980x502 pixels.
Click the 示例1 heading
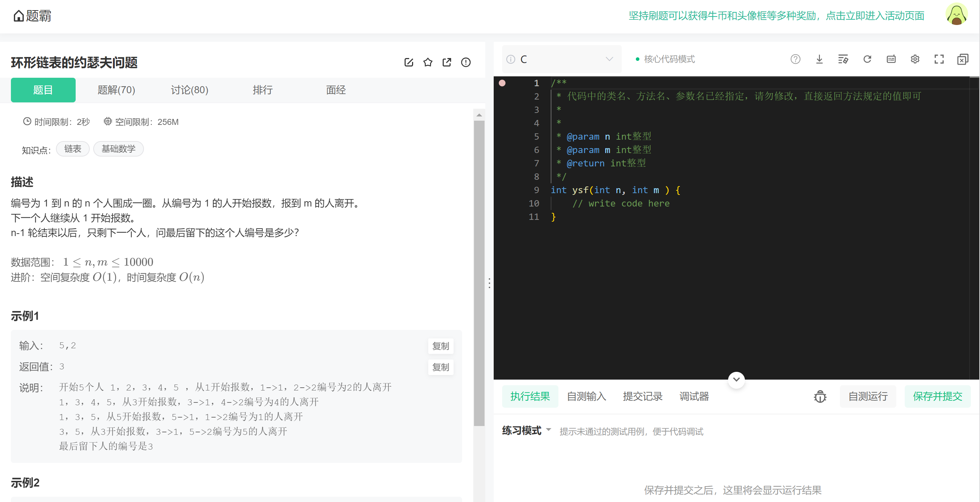click(x=25, y=316)
